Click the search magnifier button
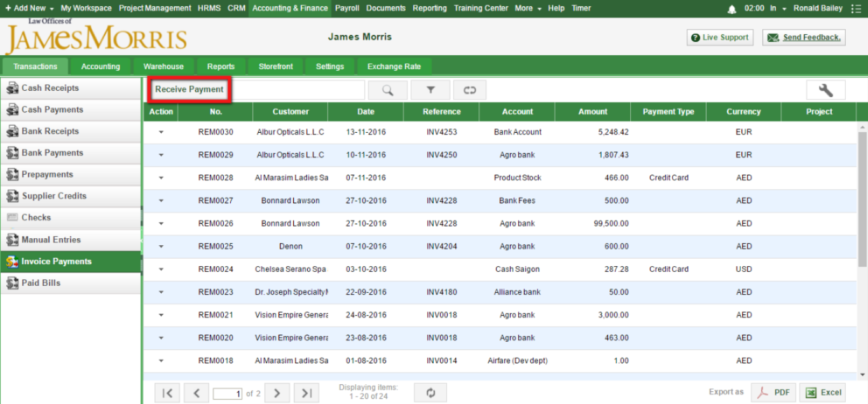 (387, 90)
